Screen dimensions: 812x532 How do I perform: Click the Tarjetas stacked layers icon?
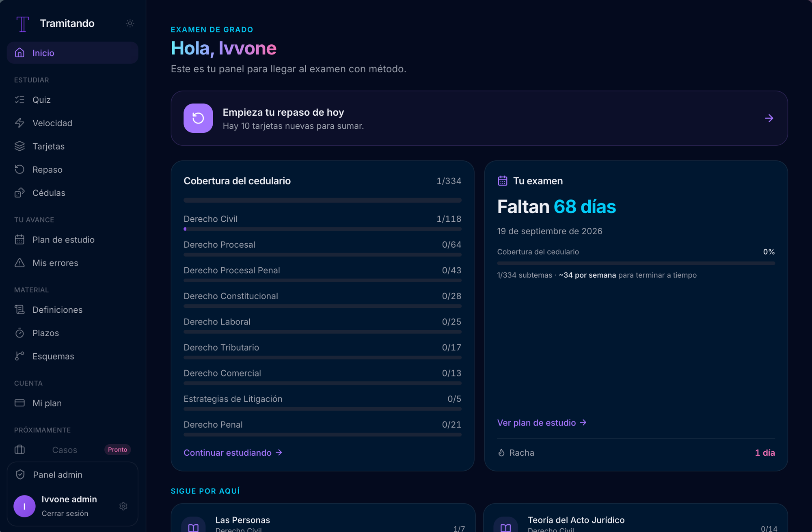click(x=19, y=146)
